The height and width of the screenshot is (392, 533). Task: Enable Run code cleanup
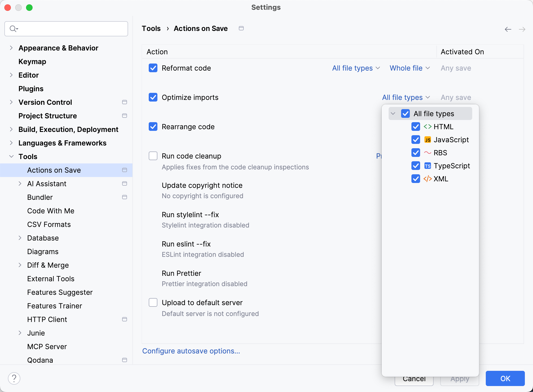(x=153, y=156)
